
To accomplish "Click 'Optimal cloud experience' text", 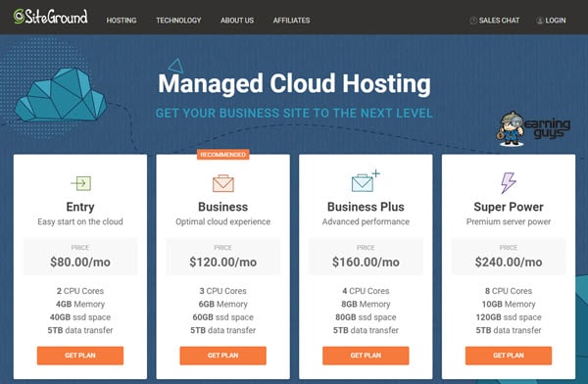I will (x=223, y=221).
